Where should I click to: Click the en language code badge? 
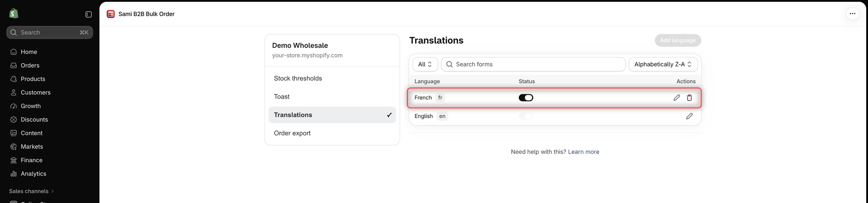442,116
